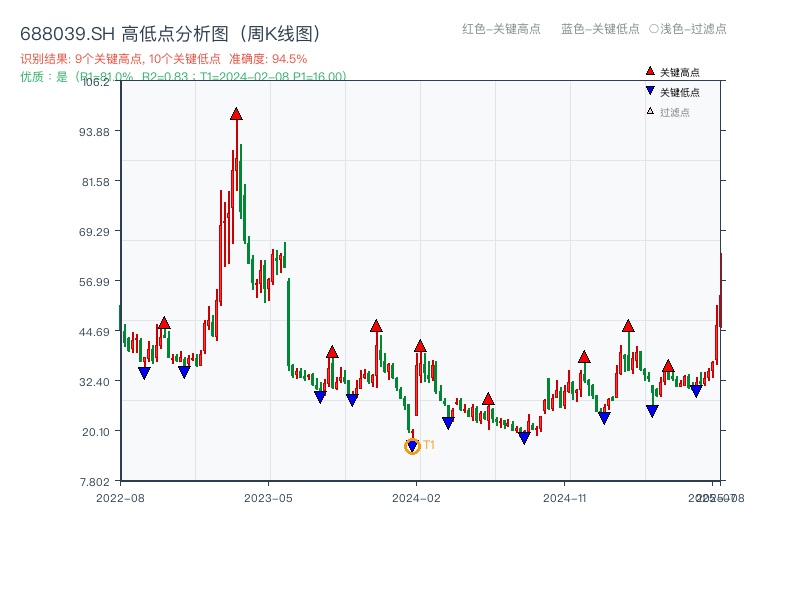
Task: Select the red key-high marker near 2024-02
Action: pos(420,345)
